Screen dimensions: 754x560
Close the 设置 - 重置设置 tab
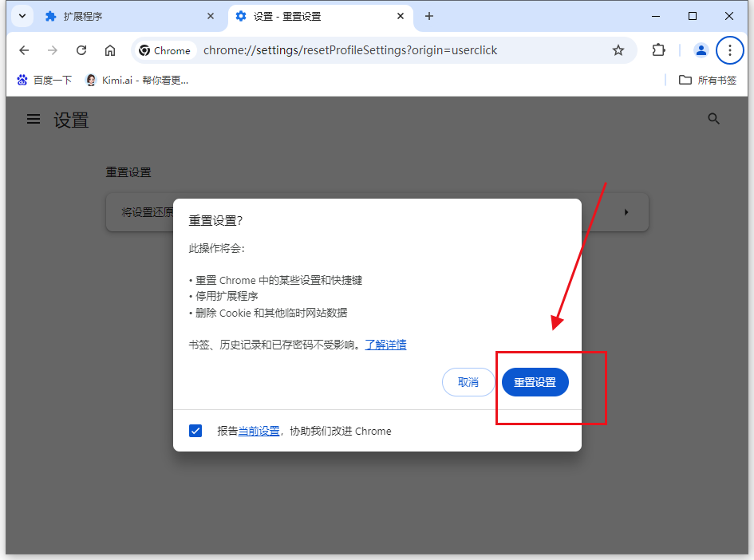(x=400, y=16)
